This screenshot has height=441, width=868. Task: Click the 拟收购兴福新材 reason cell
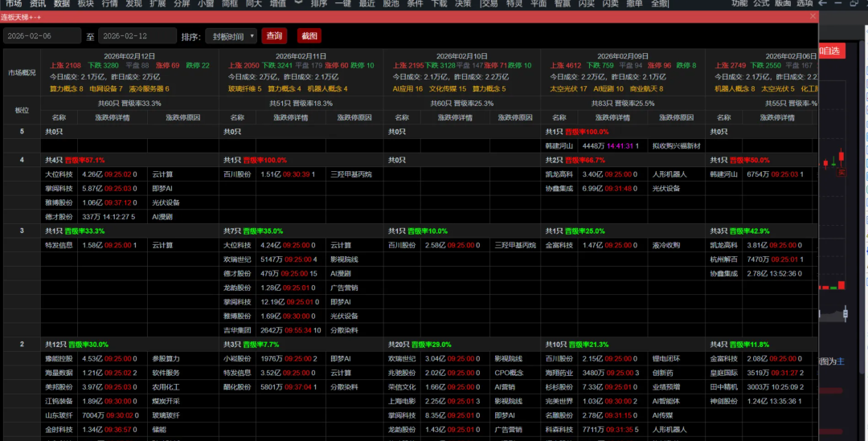point(677,146)
